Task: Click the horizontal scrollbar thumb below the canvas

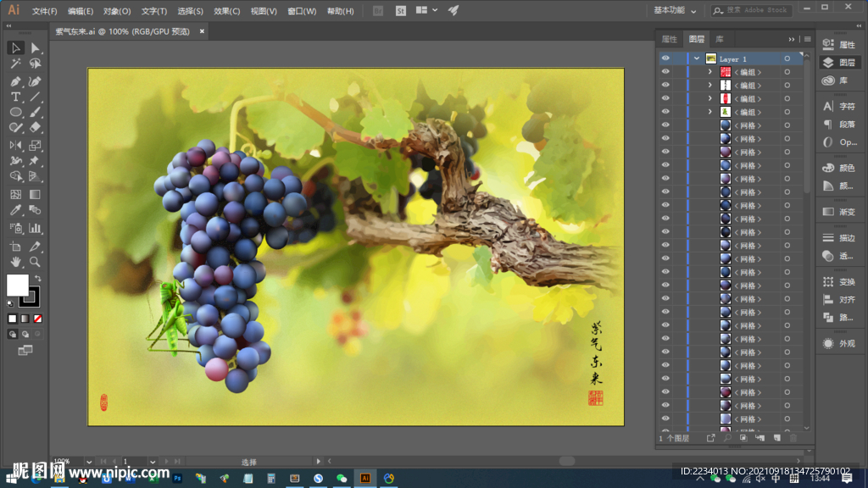Action: coord(566,462)
